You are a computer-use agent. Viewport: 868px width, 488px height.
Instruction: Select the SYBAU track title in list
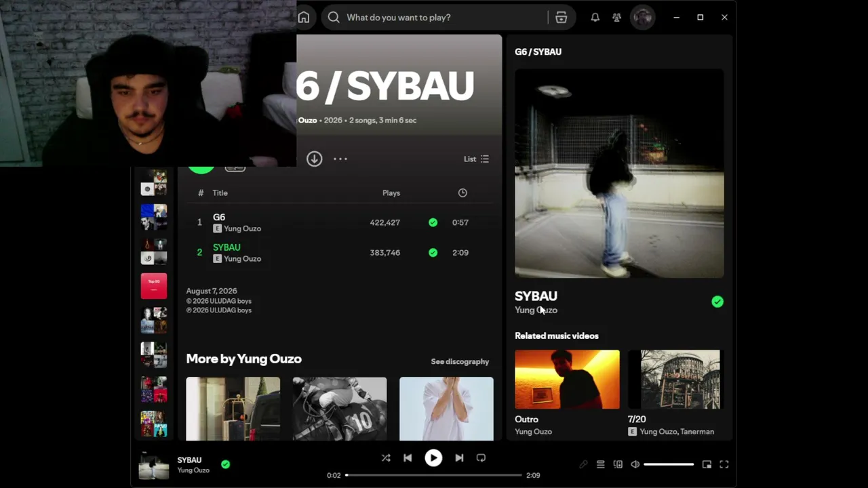point(226,248)
